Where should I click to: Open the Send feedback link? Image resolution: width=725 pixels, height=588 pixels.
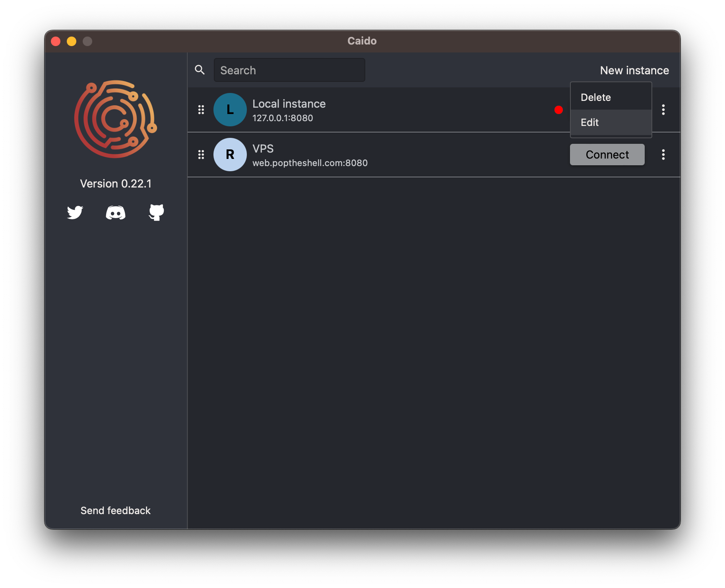click(116, 511)
